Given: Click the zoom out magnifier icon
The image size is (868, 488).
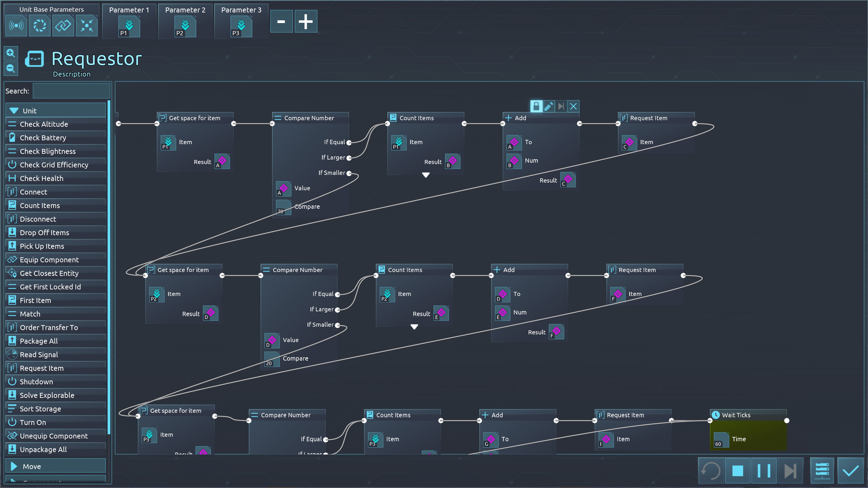Looking at the screenshot, I should click(x=10, y=69).
